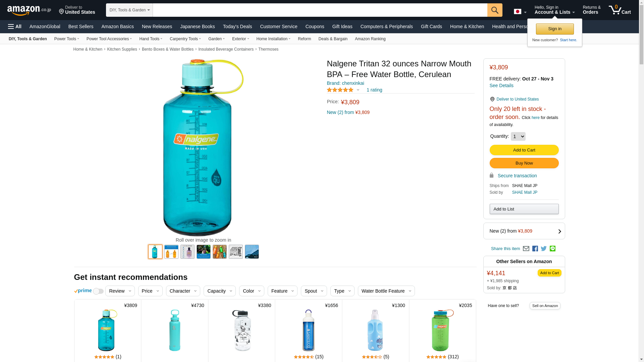
Task: Expand the Capacity filter dropdown
Action: coord(219,291)
